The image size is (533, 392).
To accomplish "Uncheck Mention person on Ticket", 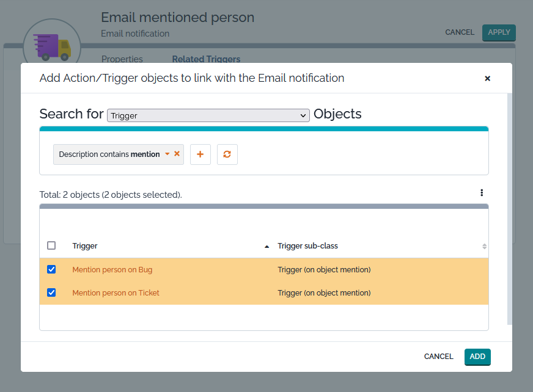I will click(51, 292).
